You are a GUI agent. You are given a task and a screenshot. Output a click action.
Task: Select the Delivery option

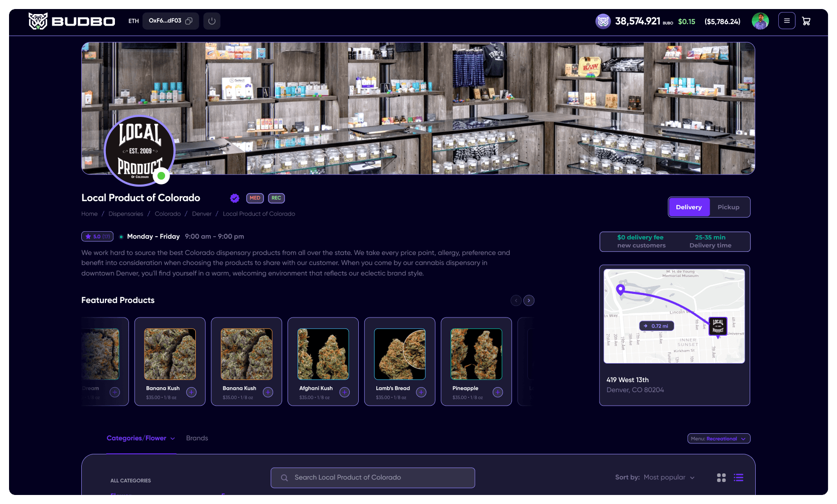point(688,207)
